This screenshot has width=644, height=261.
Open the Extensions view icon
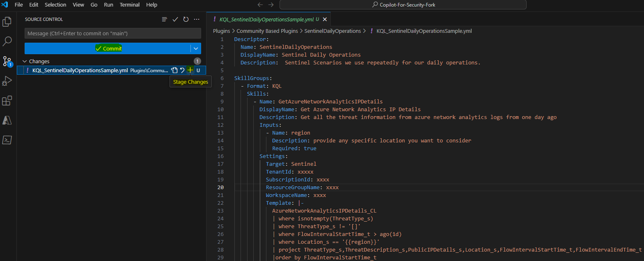[7, 101]
